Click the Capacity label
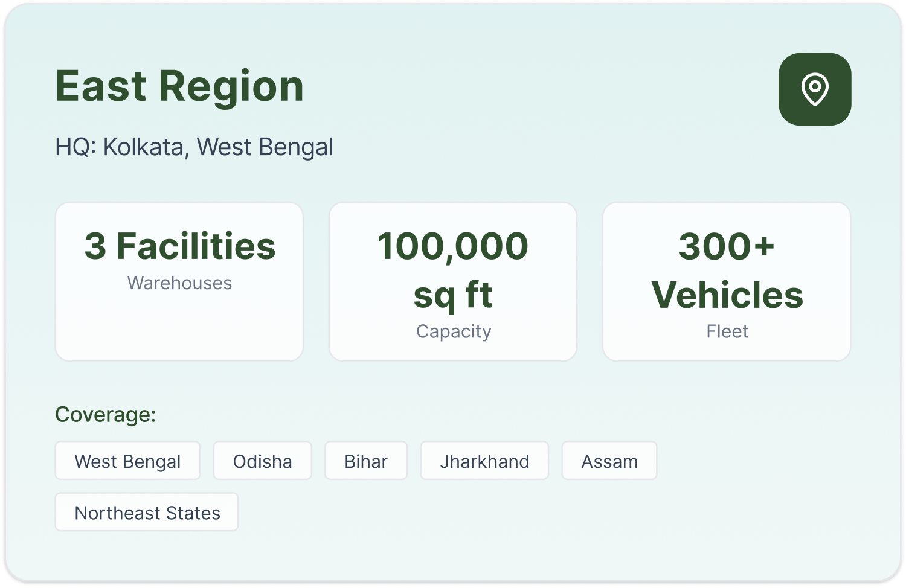 click(x=454, y=331)
